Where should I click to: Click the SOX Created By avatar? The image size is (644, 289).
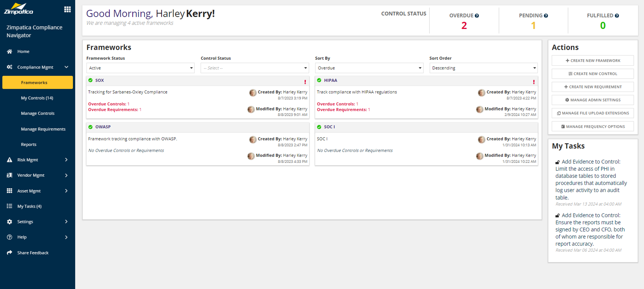(253, 93)
